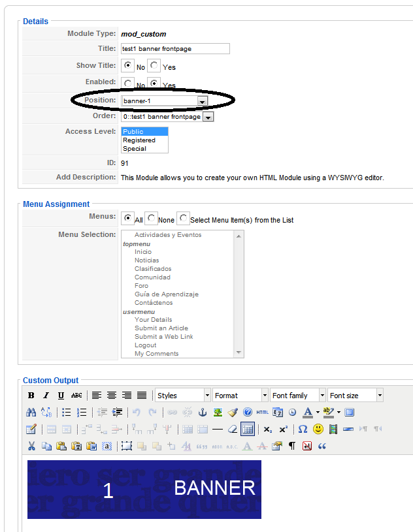
Task: Choose Select Menu Item(s) from the List
Action: pos(184,218)
